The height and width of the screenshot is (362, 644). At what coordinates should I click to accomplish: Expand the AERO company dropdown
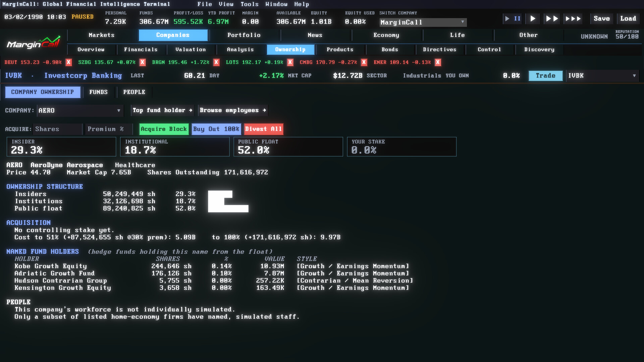(x=80, y=111)
